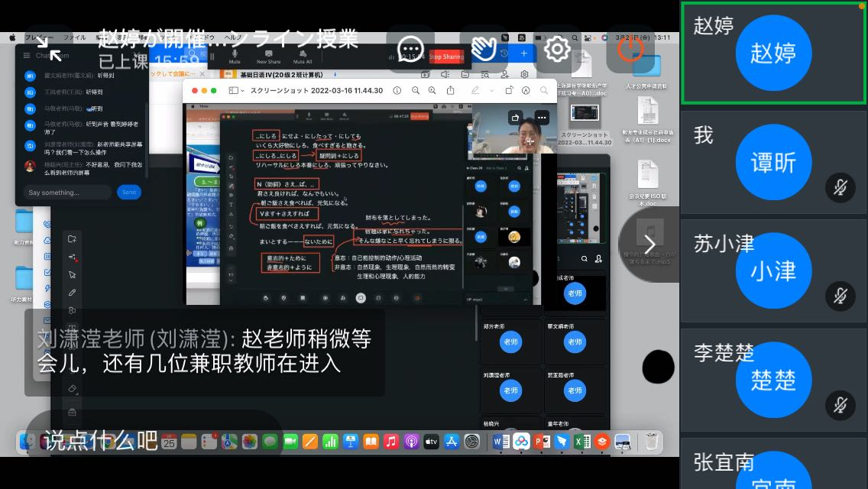Select 赵婷's highlighted participant tile
868x489 pixels.
[773, 53]
